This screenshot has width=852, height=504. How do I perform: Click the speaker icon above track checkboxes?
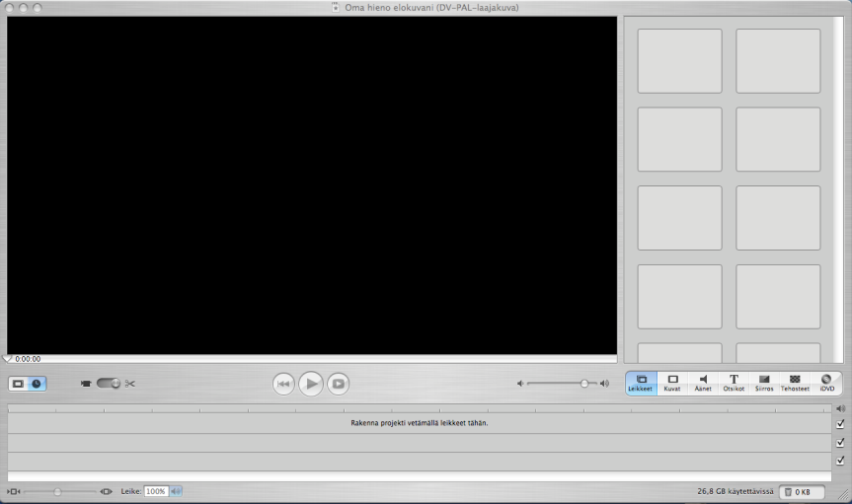(x=840, y=408)
